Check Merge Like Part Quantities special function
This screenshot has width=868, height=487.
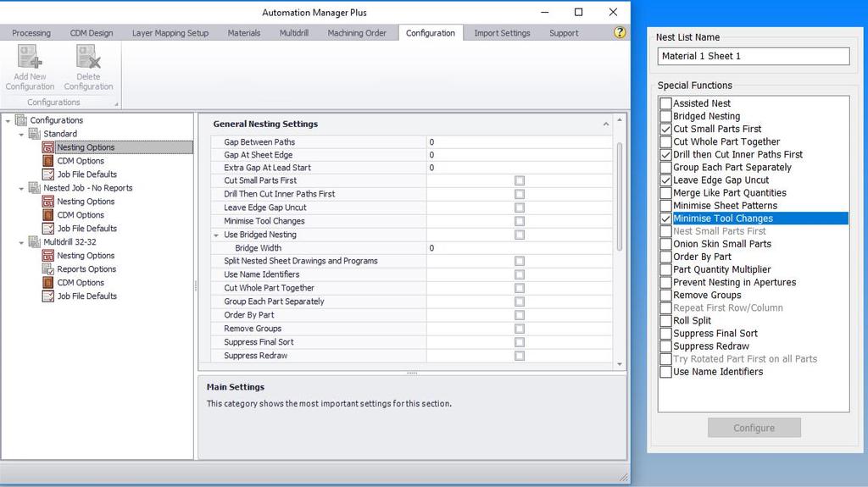pyautogui.click(x=666, y=193)
